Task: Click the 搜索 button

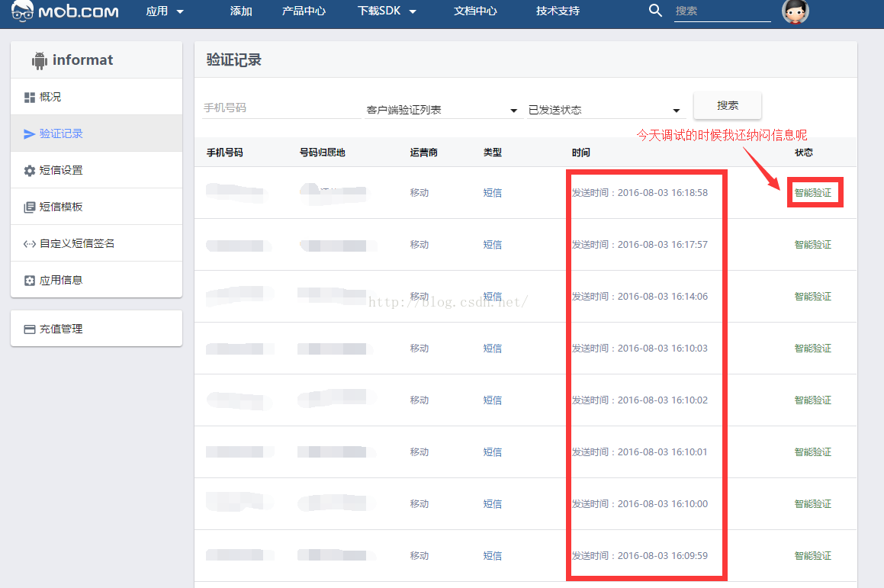Action: pos(728,105)
